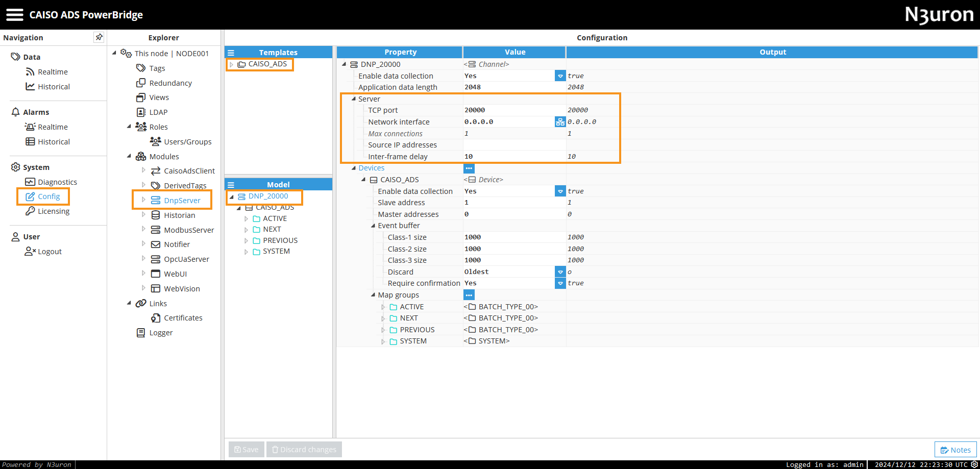Click Logout

pyautogui.click(x=43, y=252)
